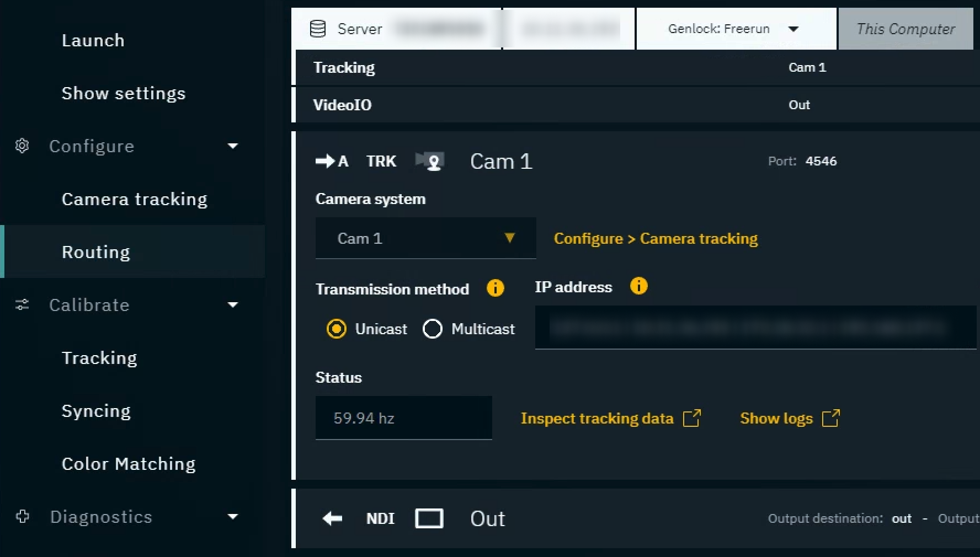Open Camera tracking in sidebar

134,199
